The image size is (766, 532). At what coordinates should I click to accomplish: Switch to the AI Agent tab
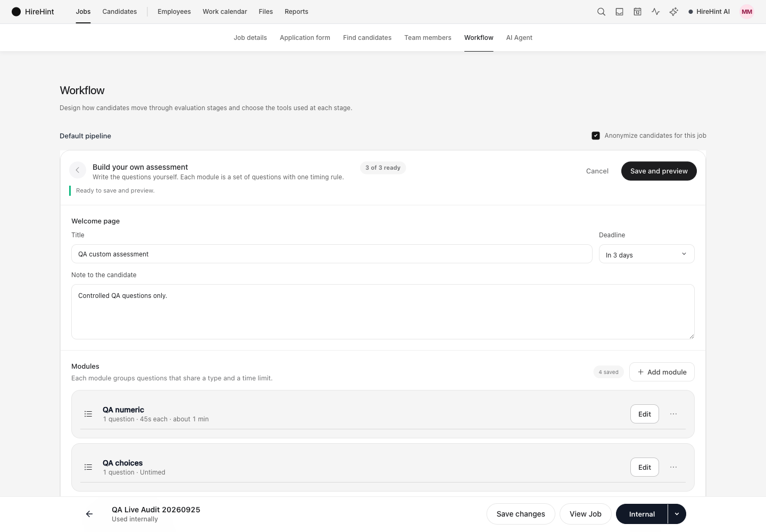pos(519,38)
